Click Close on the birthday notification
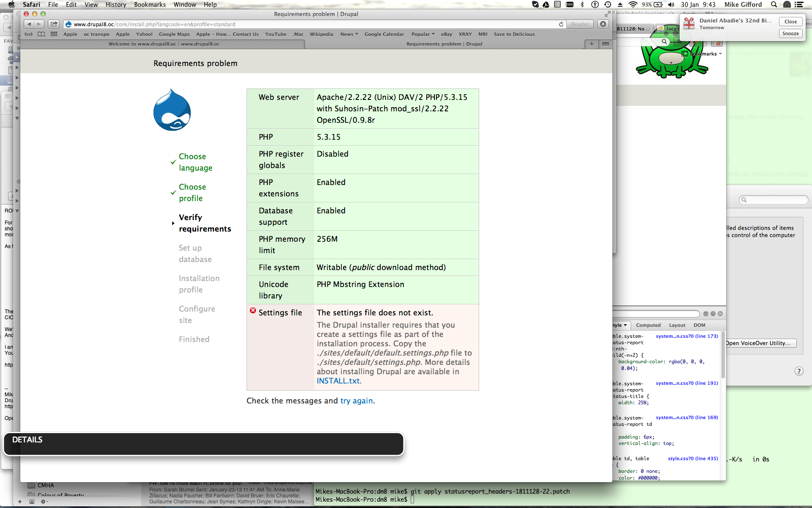 coord(790,22)
